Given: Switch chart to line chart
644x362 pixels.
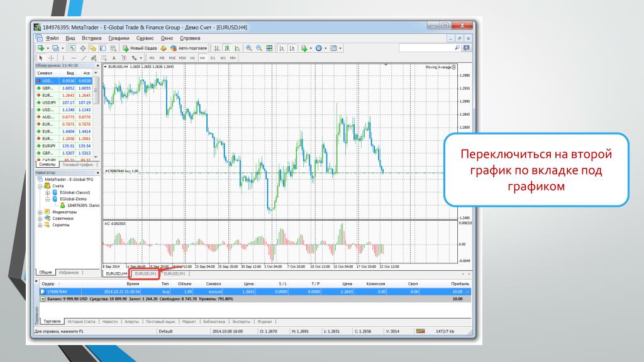Looking at the screenshot, I should (x=237, y=48).
